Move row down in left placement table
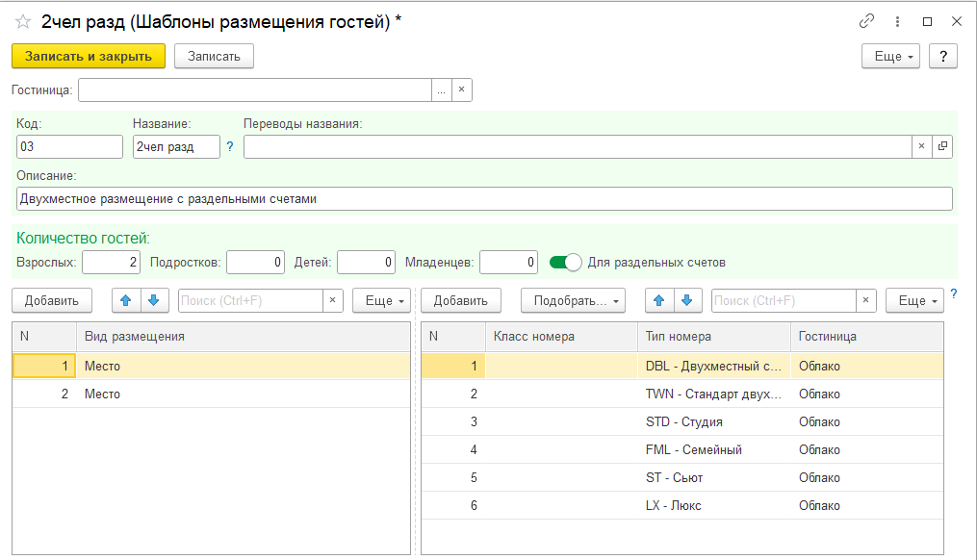Screen dimensions: 977x560 [x=152, y=300]
